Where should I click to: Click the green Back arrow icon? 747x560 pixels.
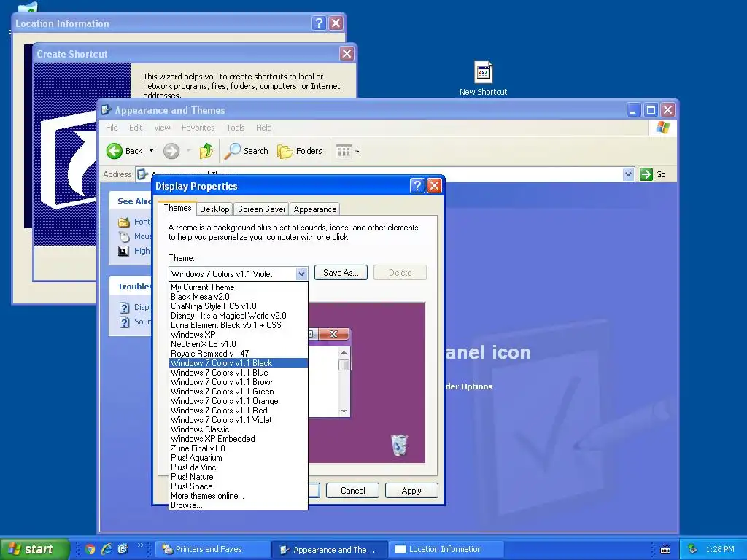[x=115, y=151]
